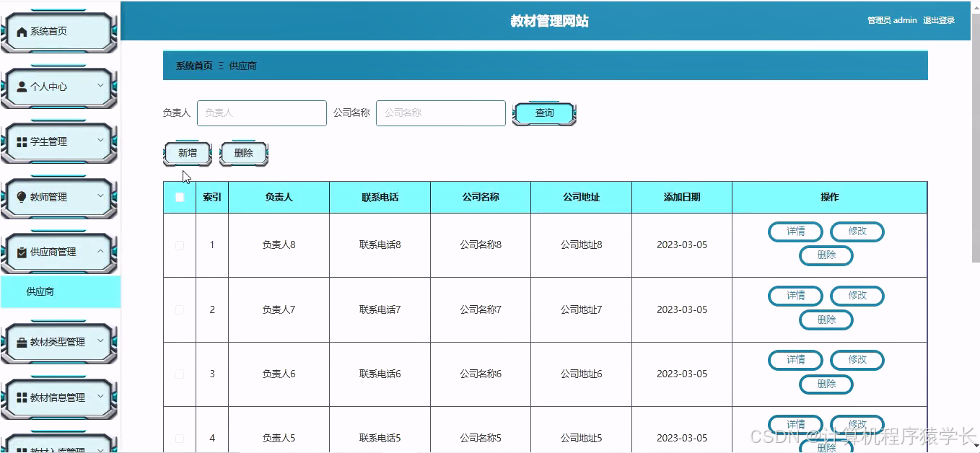
Task: Click the 公司地址 column header
Action: 581,197
